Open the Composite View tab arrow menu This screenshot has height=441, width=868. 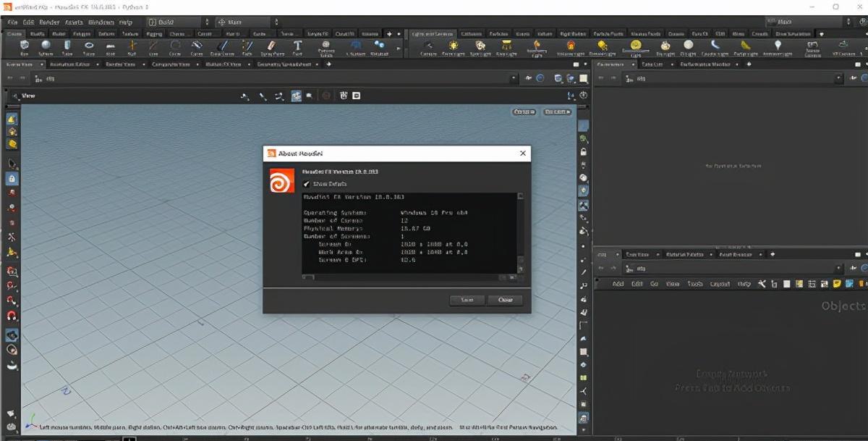[199, 64]
